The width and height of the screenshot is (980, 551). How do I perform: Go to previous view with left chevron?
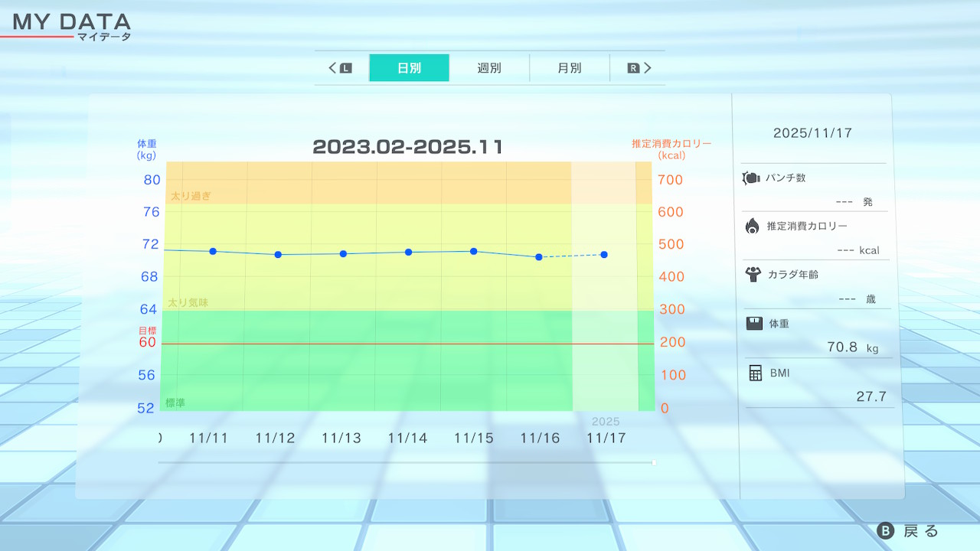point(333,68)
